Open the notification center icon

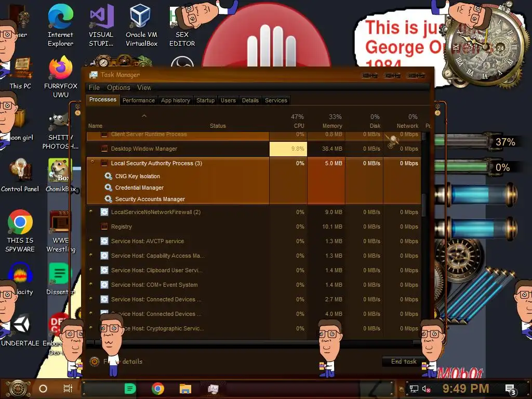point(510,390)
